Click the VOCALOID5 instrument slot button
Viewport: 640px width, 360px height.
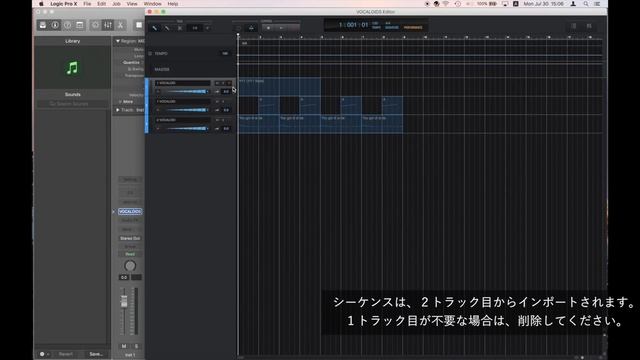[x=130, y=211]
